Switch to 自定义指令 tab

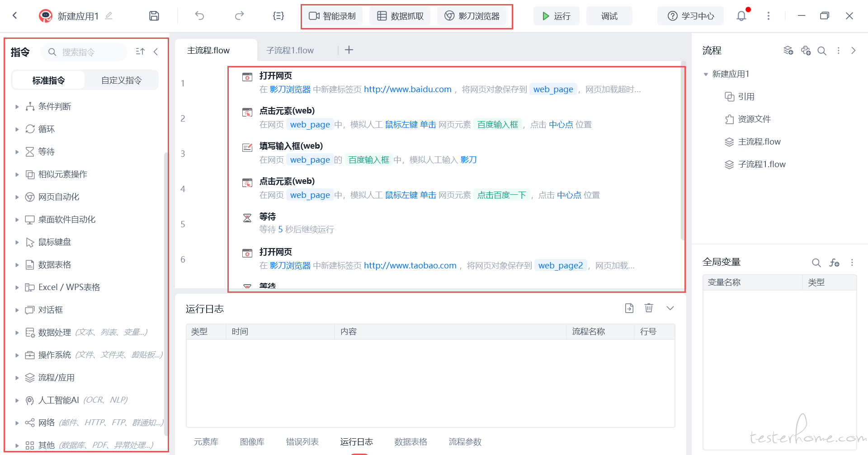[x=121, y=80]
